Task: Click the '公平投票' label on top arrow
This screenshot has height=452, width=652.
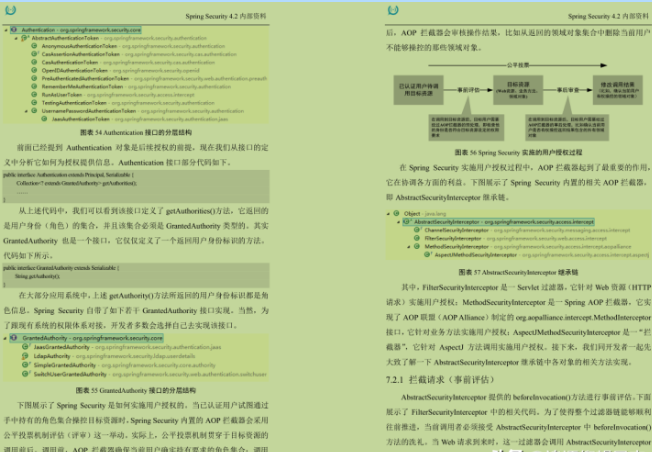Action: (x=518, y=65)
